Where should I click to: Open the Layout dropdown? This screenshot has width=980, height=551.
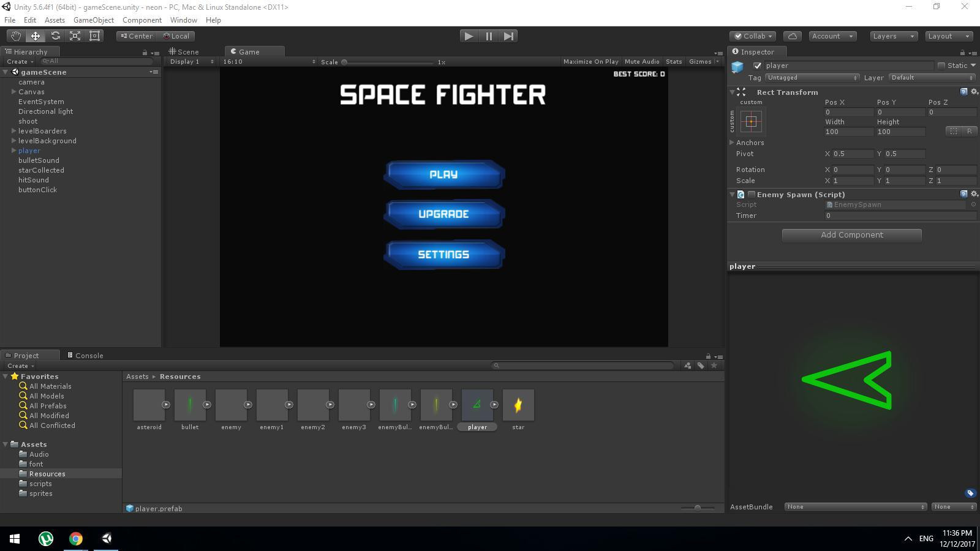click(948, 36)
